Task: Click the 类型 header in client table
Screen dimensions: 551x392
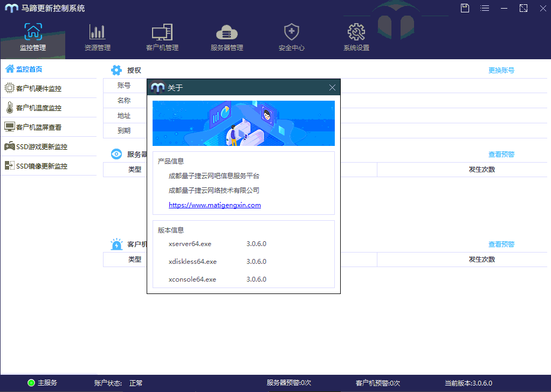Action: point(135,260)
